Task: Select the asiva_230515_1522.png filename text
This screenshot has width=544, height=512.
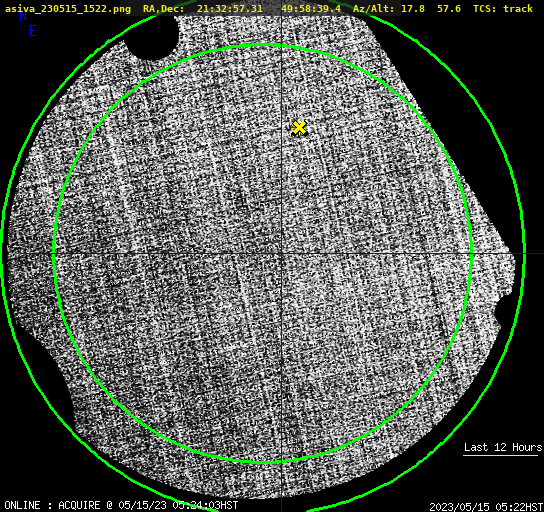Action: 68,9
